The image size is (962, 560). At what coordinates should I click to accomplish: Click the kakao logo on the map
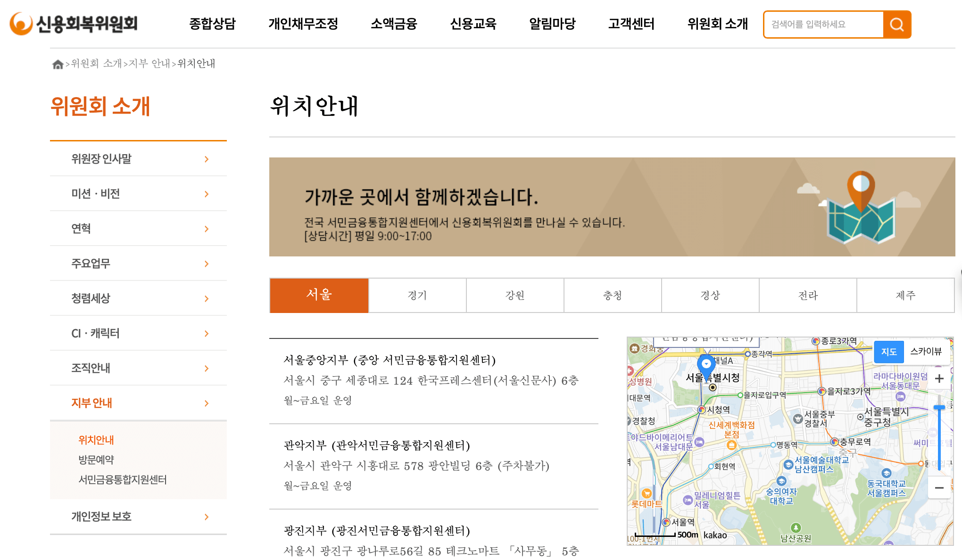(x=715, y=535)
